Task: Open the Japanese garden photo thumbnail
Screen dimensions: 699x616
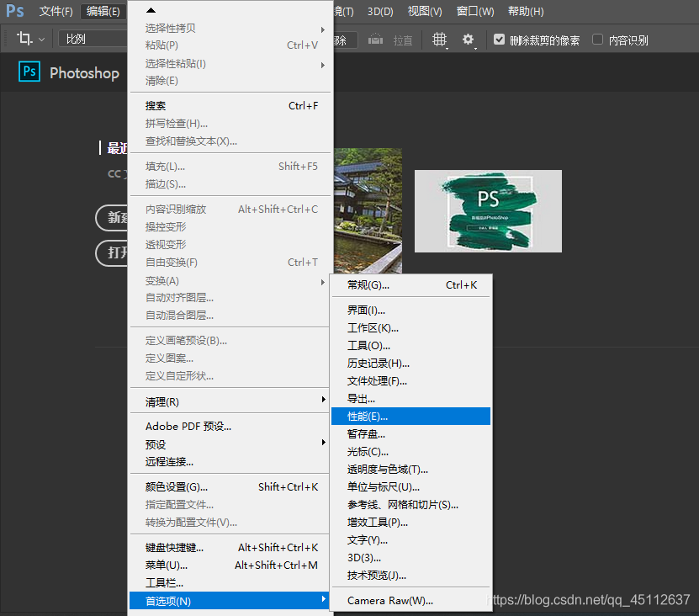Action: coord(368,210)
